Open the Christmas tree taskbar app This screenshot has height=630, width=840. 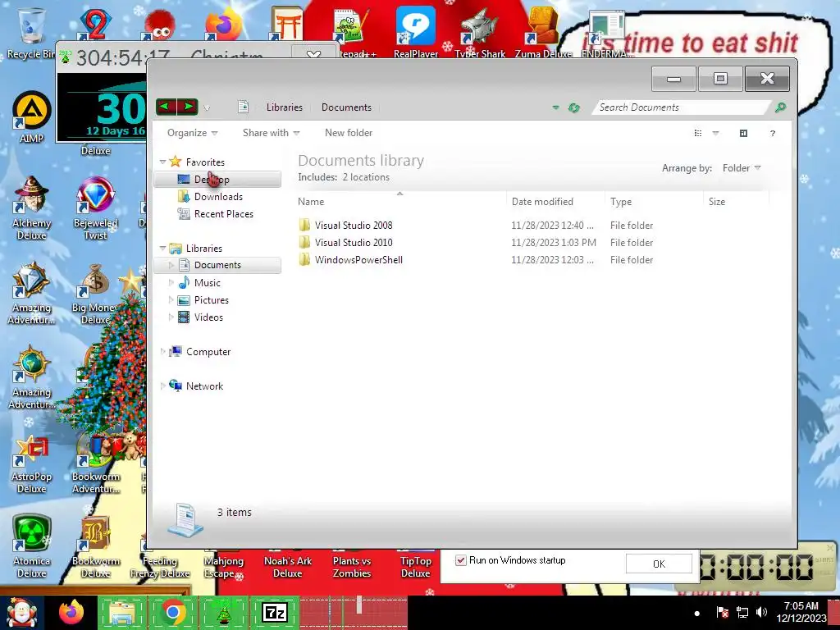point(223,613)
